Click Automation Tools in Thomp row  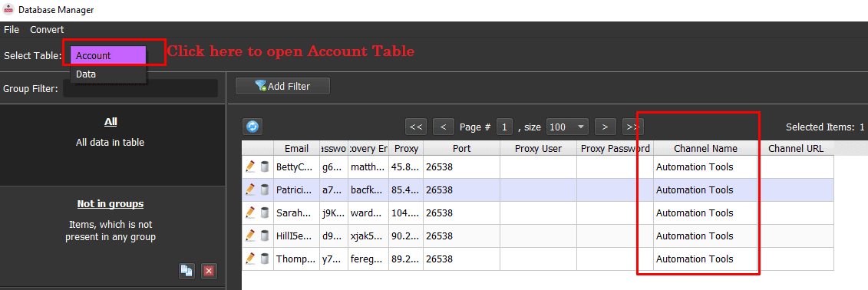point(705,259)
